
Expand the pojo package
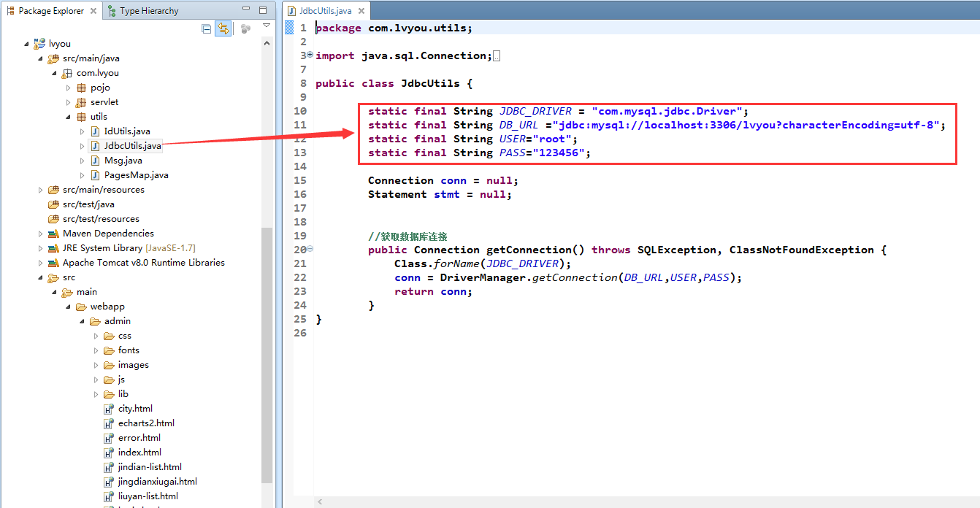pyautogui.click(x=69, y=88)
